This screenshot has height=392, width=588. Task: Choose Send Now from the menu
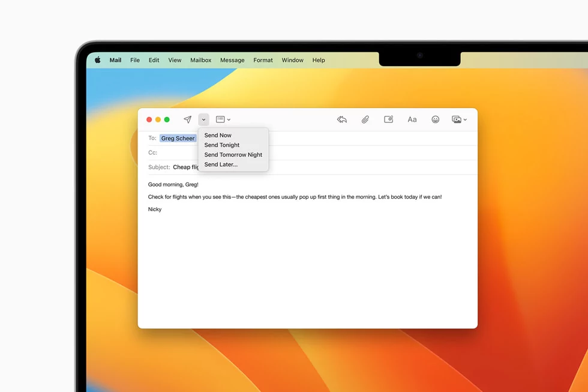[233, 135]
